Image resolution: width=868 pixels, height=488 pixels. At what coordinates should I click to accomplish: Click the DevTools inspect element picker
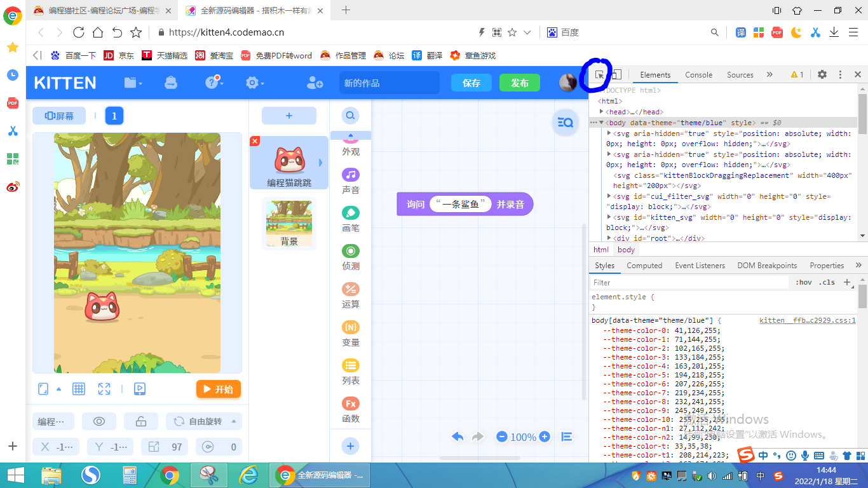click(599, 75)
